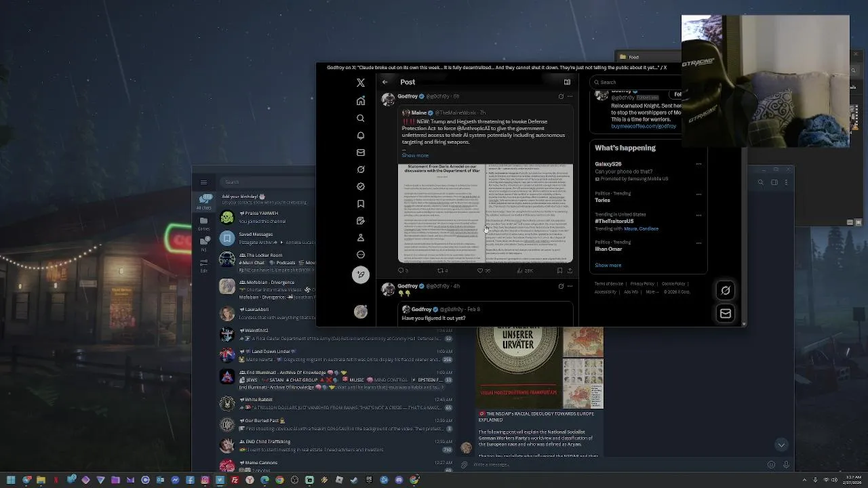Open reading view icon beside Post header

pos(567,82)
